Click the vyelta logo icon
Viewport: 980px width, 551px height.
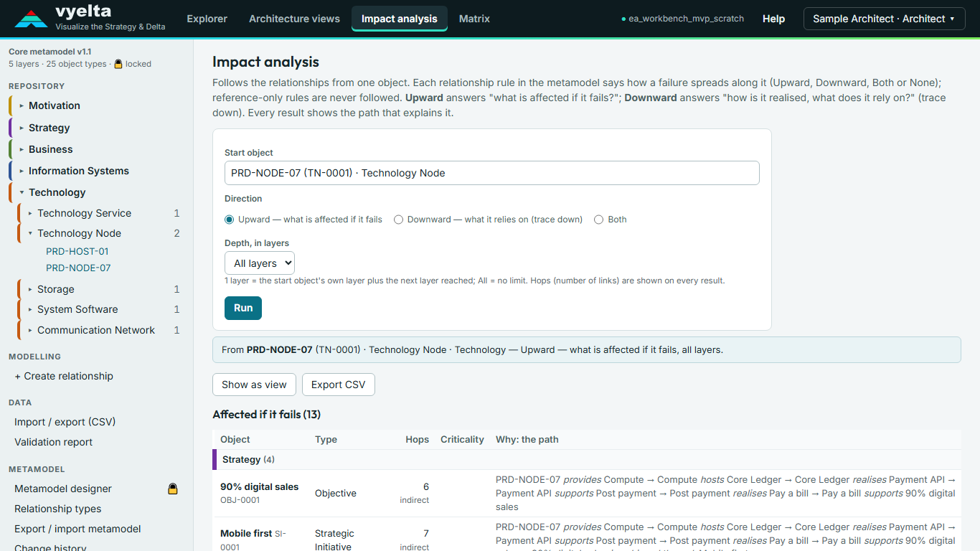(x=31, y=19)
